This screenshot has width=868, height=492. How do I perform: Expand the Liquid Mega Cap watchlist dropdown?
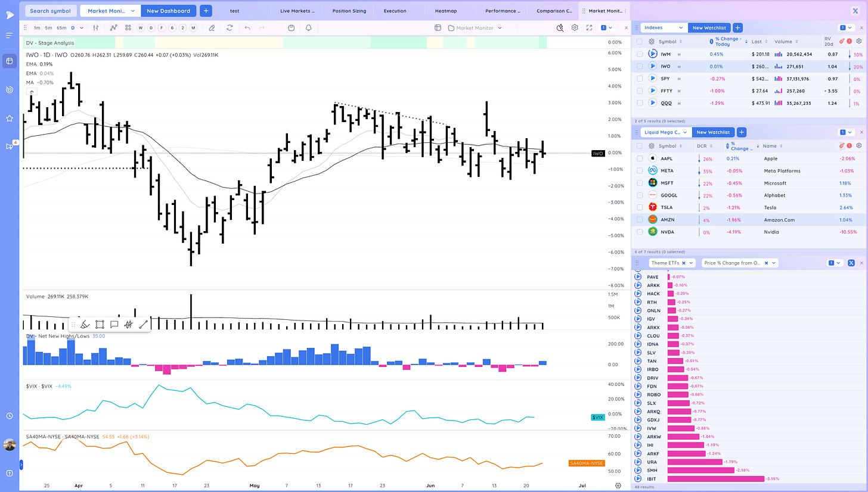click(x=666, y=132)
